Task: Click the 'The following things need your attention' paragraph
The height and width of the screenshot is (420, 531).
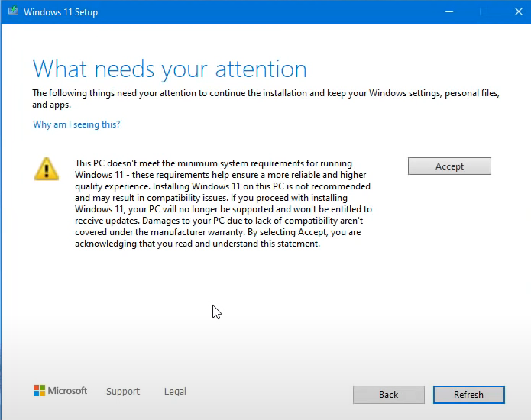Action: point(266,99)
